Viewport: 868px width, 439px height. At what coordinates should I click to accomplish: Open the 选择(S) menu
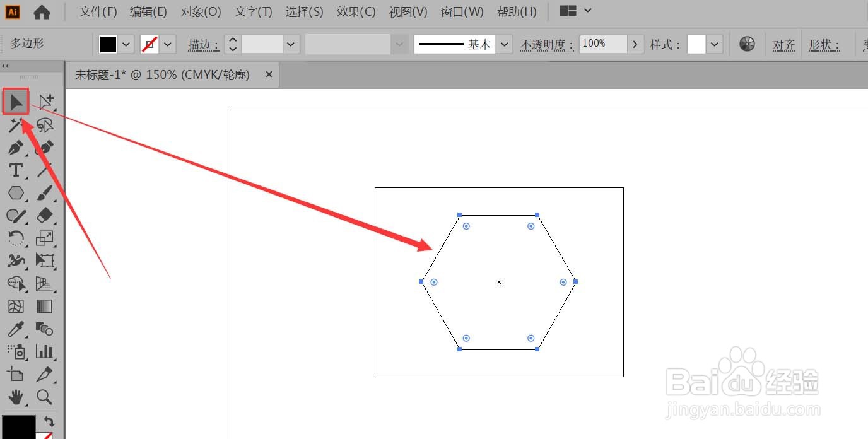(304, 11)
